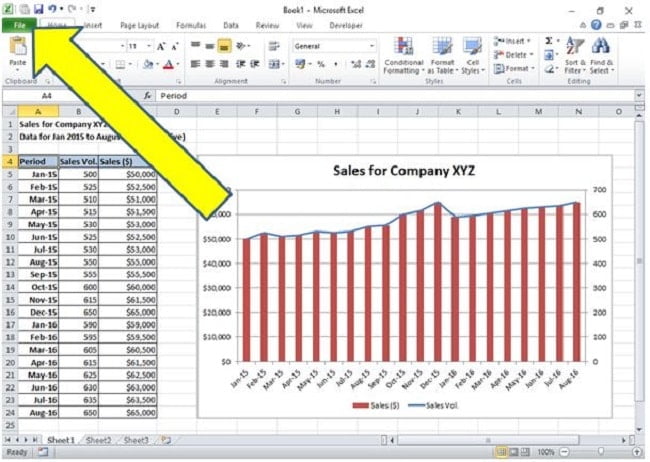
Task: Open the Data ribbon tab
Action: [231, 25]
